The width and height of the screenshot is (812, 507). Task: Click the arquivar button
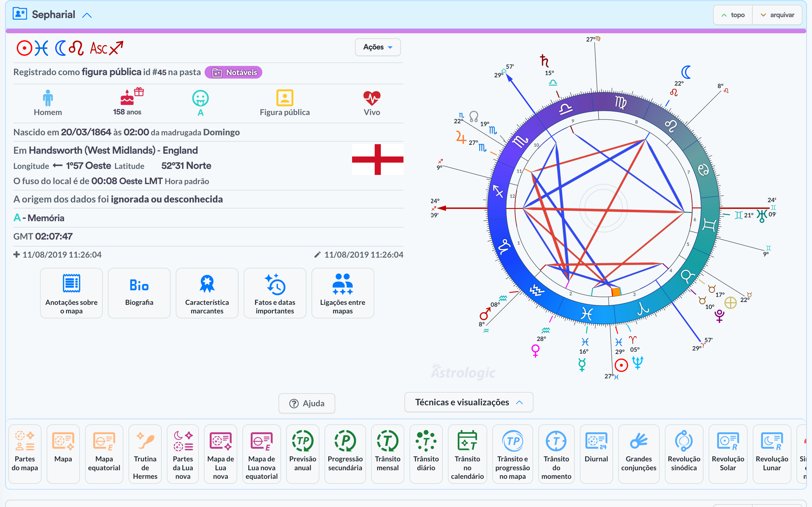(777, 15)
